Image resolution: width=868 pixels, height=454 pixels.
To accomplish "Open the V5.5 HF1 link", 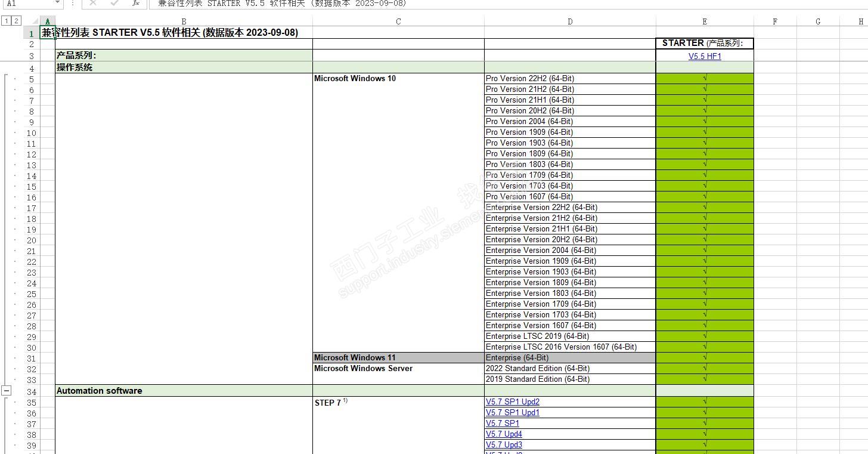I will pos(705,56).
